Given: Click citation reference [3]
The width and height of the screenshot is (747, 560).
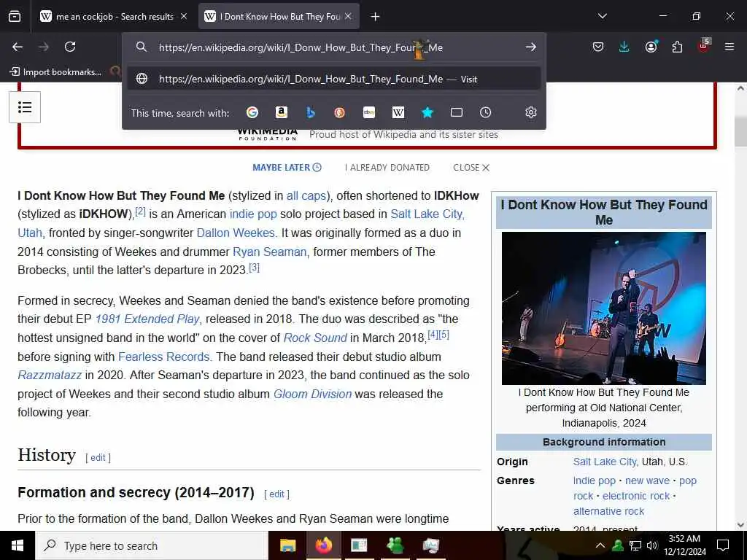Looking at the screenshot, I should pyautogui.click(x=254, y=267).
